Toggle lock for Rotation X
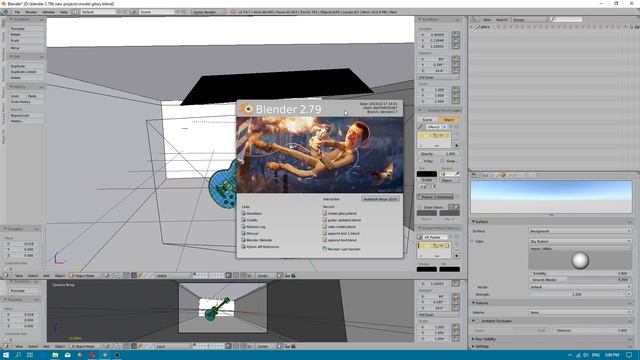Viewport: 640px width, 360px height. point(456,59)
